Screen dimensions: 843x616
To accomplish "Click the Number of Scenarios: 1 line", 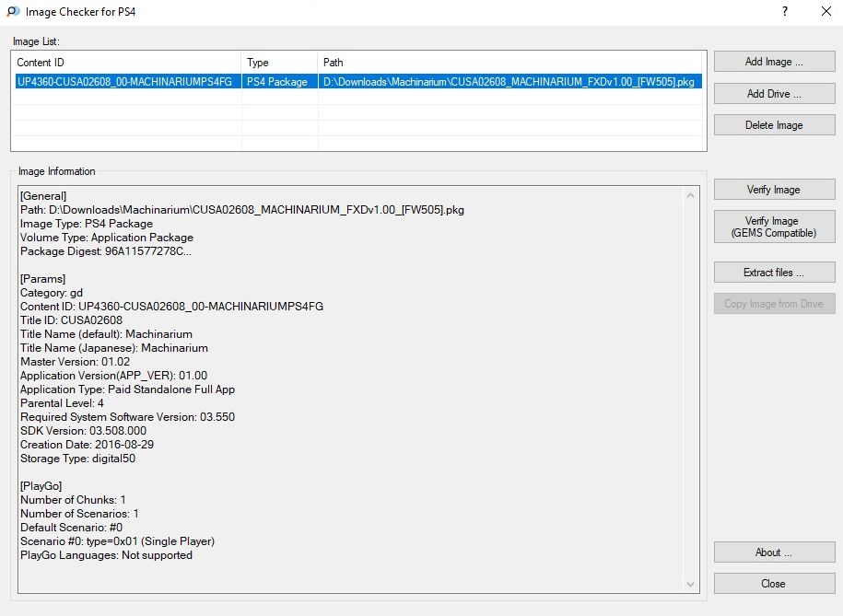I will [x=79, y=514].
